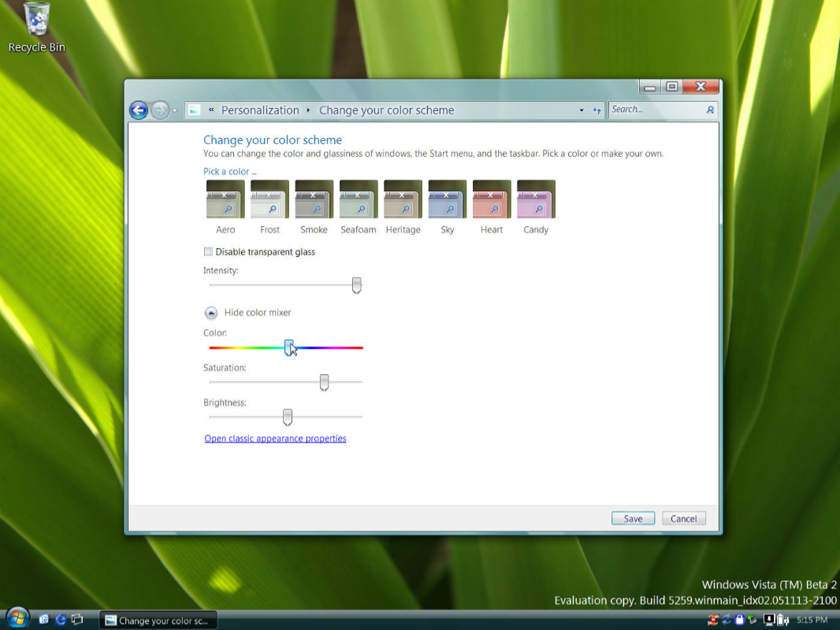
Task: Pick the Candy color scheme
Action: click(x=536, y=199)
